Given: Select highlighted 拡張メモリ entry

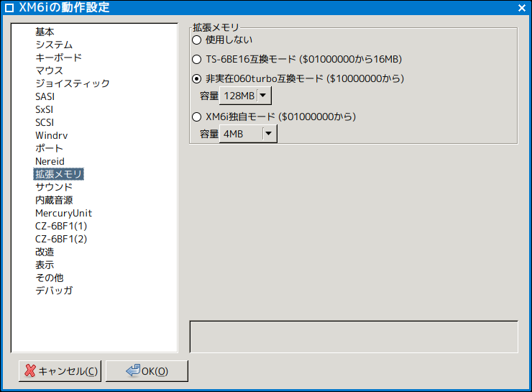Looking at the screenshot, I should [59, 174].
